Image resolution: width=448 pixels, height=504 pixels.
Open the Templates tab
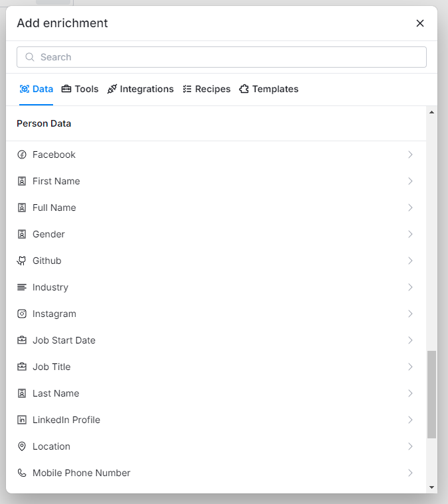[269, 89]
